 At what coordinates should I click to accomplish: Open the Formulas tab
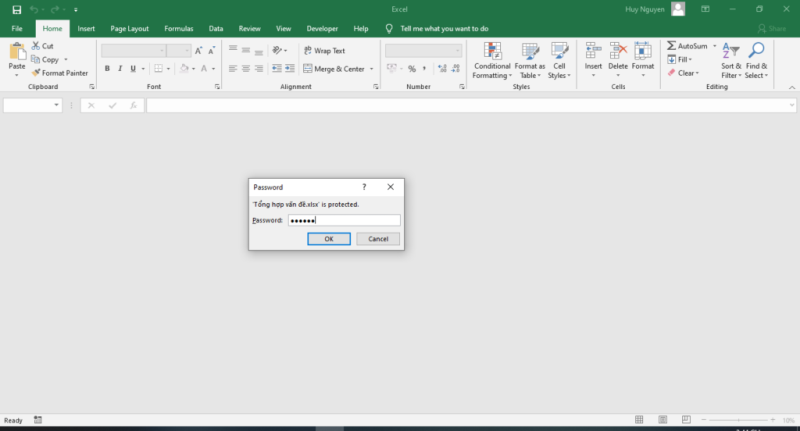point(179,29)
